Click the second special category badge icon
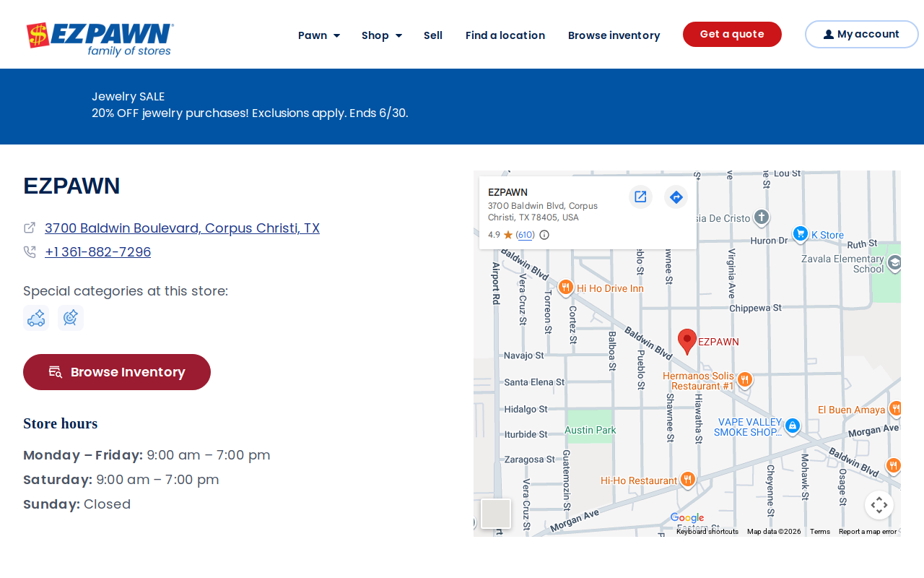This screenshot has height=578, width=924. tap(71, 318)
